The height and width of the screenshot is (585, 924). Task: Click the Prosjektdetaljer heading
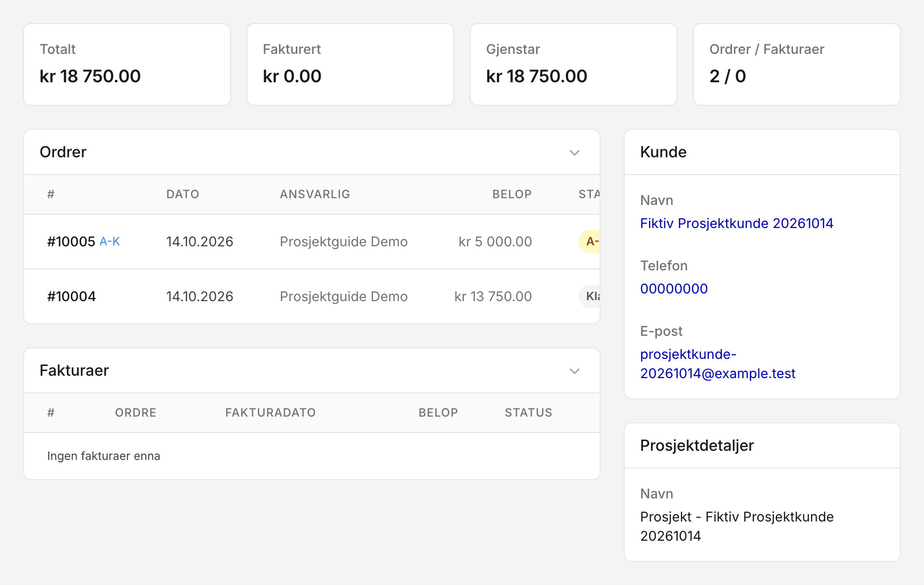tap(697, 445)
